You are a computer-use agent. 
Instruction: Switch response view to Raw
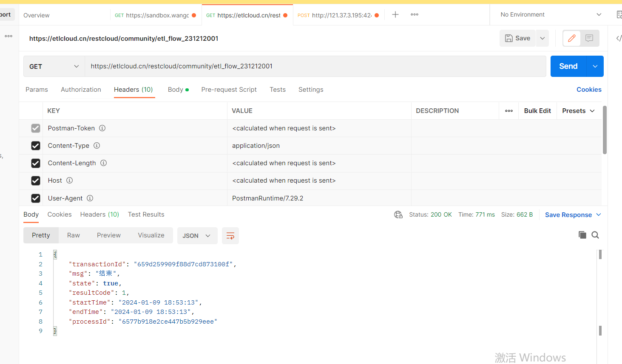[x=74, y=235]
